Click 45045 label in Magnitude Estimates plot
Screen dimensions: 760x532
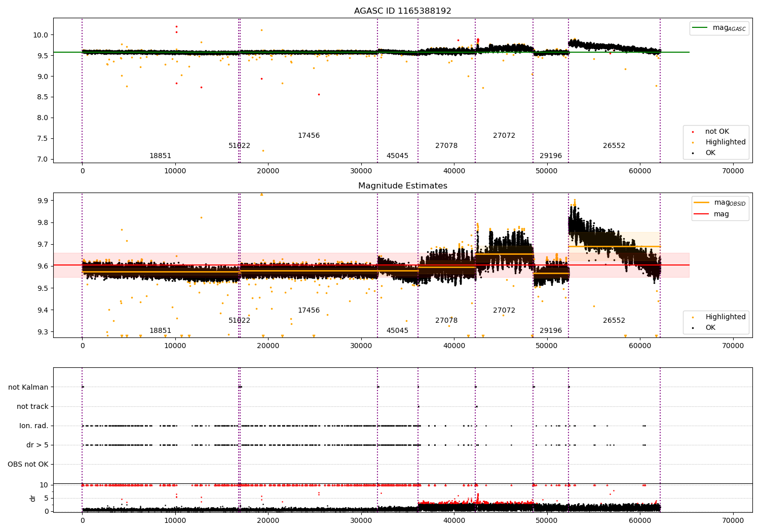[397, 331]
